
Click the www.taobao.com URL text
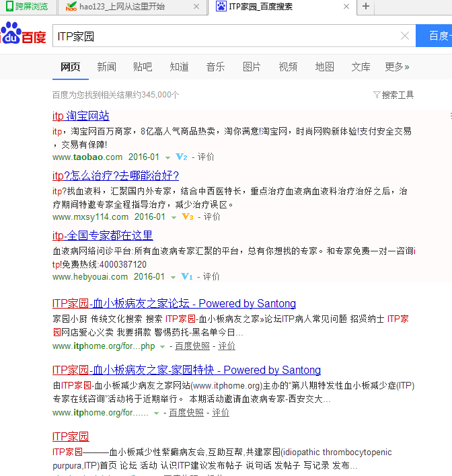(x=87, y=157)
